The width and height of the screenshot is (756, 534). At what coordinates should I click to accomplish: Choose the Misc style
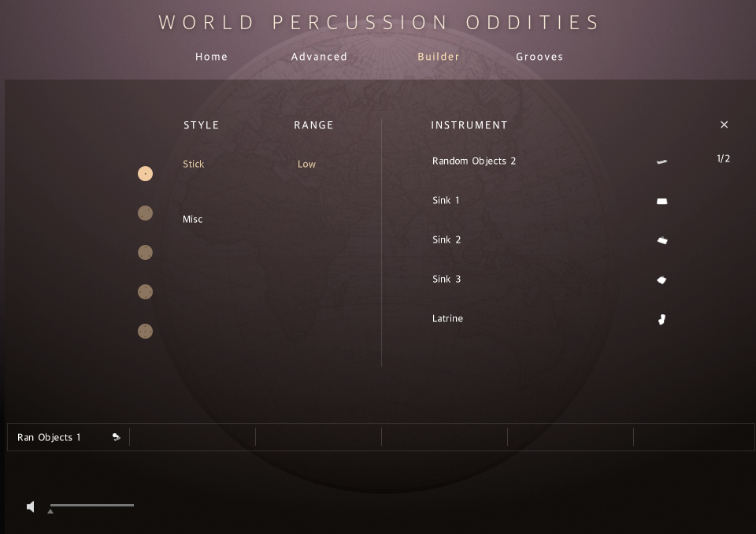(192, 219)
